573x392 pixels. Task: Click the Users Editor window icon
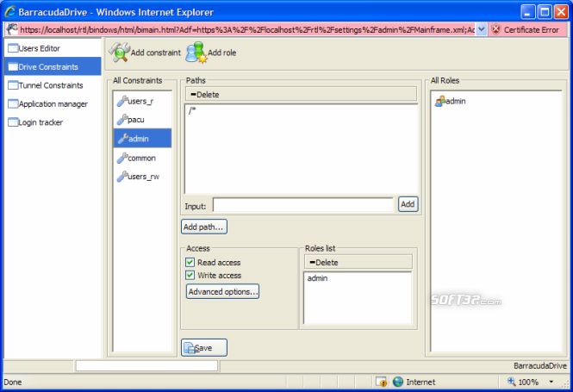[x=13, y=48]
